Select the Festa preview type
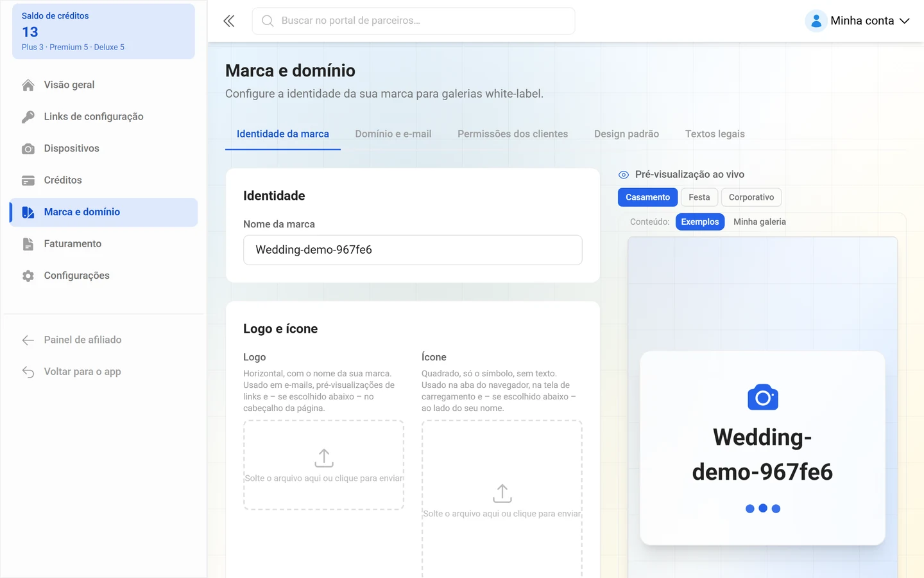The image size is (924, 578). 699,197
